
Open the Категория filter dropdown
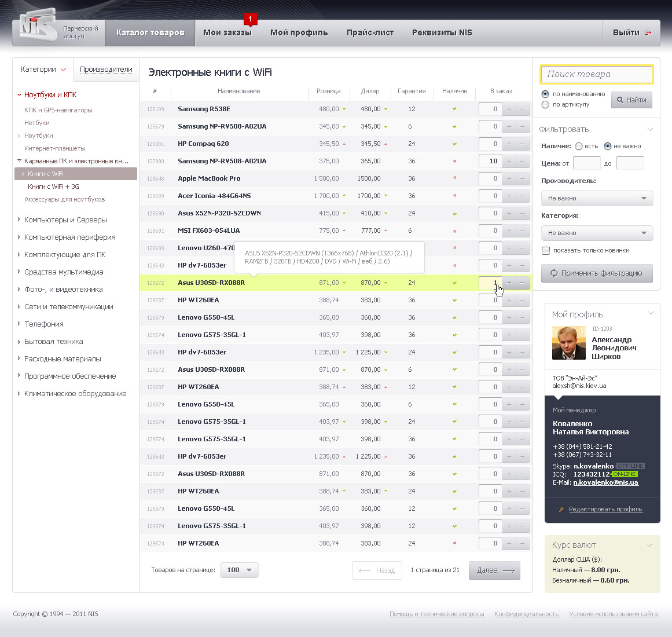597,233
